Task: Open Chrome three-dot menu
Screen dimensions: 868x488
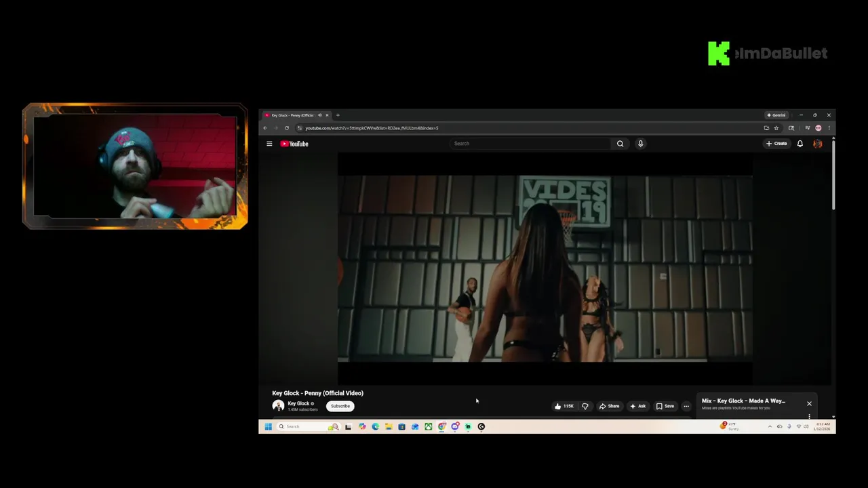Action: (829, 128)
